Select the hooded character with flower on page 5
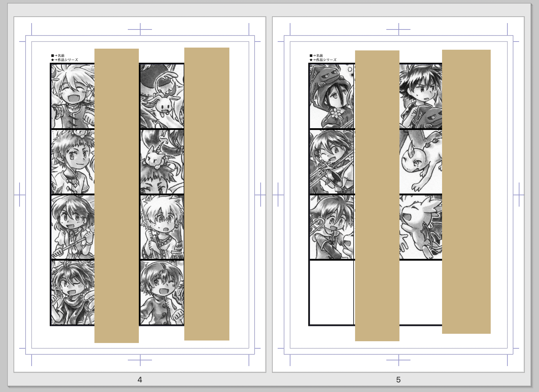The image size is (539, 392). pos(332,96)
